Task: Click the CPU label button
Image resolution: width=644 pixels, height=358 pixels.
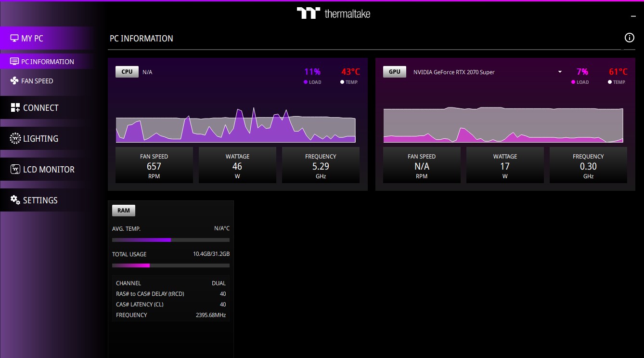Action: [x=127, y=72]
